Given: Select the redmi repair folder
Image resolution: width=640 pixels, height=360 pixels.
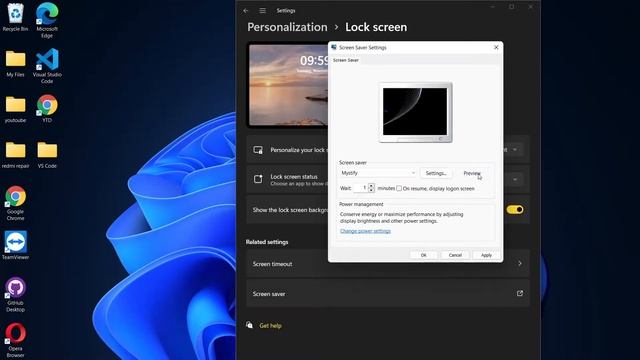Looking at the screenshot, I should pos(16,155).
